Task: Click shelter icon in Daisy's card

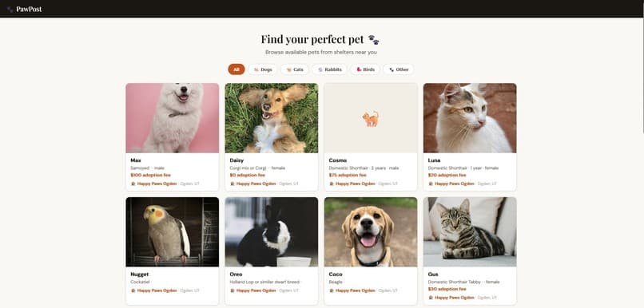Action: [x=233, y=184]
